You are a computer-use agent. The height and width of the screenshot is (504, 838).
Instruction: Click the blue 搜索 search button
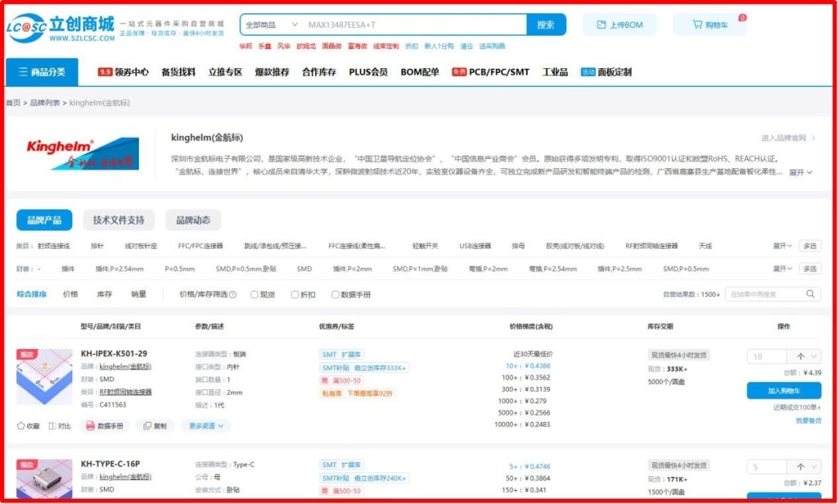545,25
